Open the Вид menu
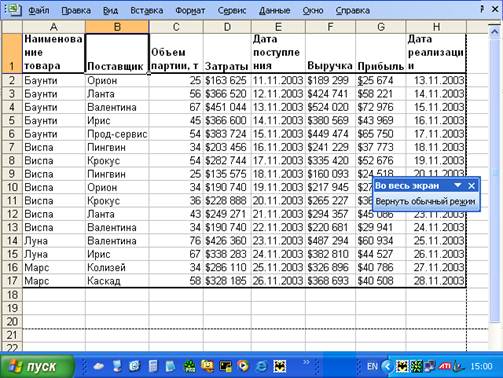Image resolution: width=503 pixels, height=378 pixels. click(x=110, y=11)
